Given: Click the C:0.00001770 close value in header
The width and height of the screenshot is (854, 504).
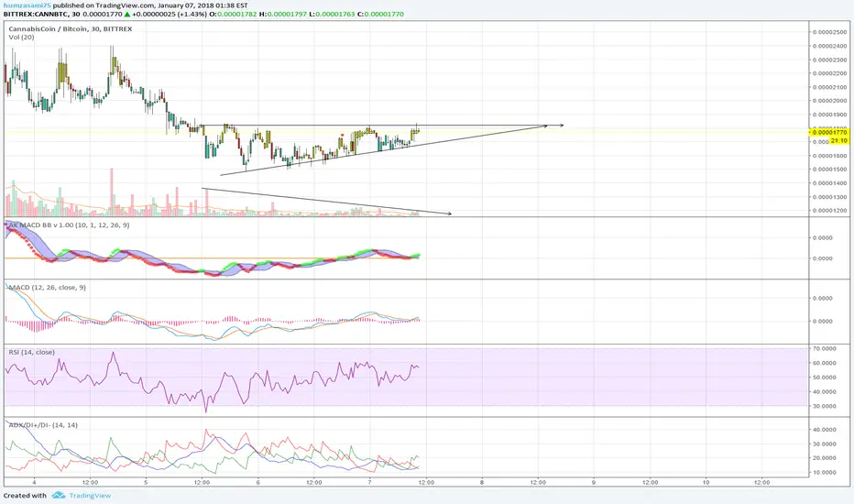Looking at the screenshot, I should [x=380, y=14].
